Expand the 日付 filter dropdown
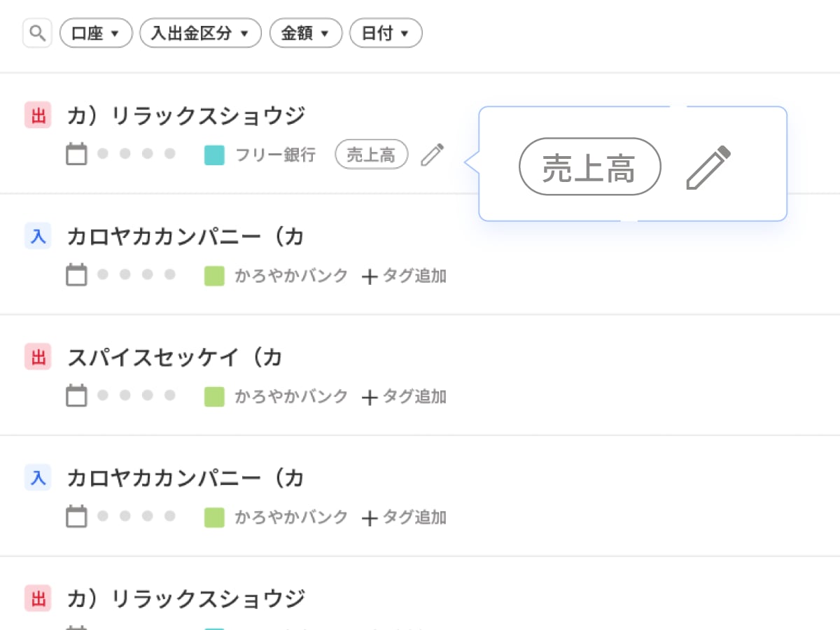The height and width of the screenshot is (630, 840). pyautogui.click(x=385, y=33)
